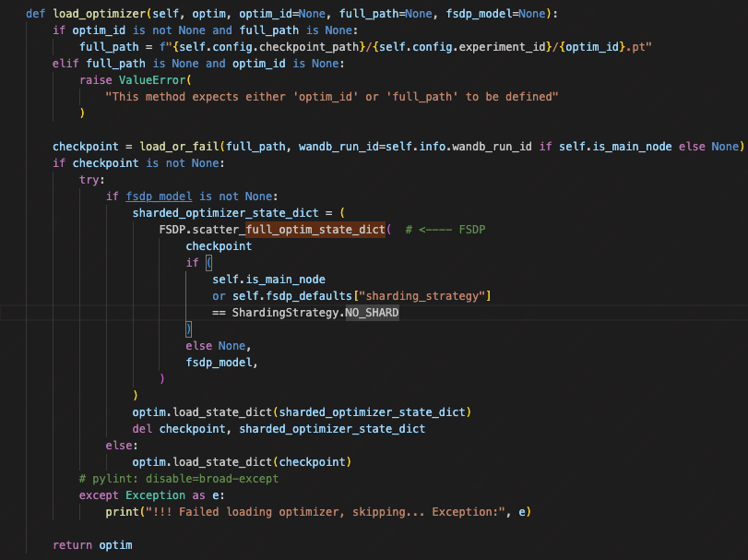
Task: Click the 'This method expects' error string
Action: pyautogui.click(x=332, y=96)
